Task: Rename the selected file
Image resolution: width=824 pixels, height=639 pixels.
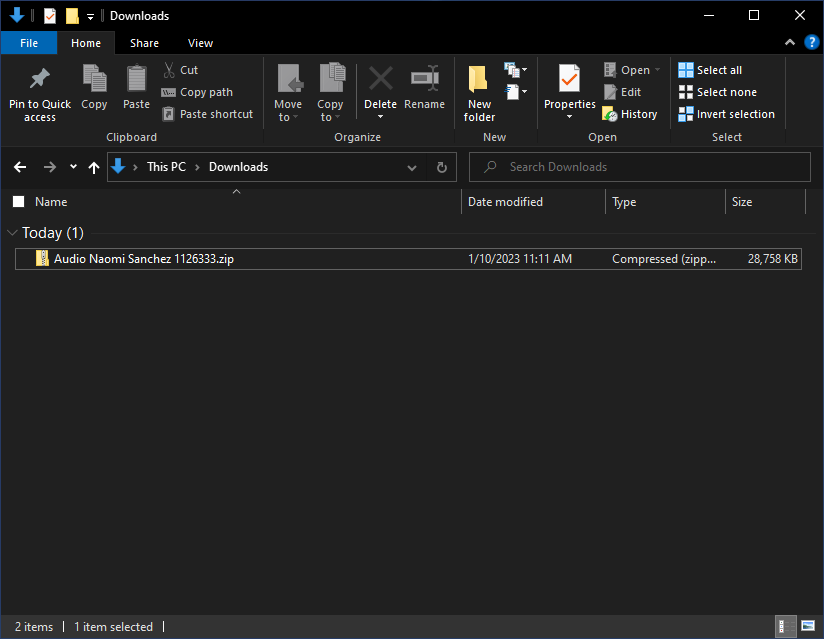Action: tap(425, 87)
